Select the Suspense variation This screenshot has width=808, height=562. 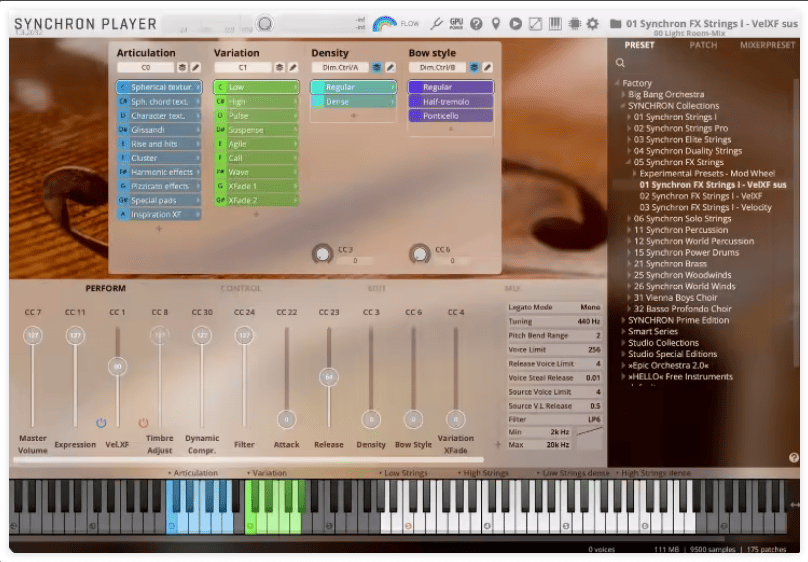coord(257,130)
